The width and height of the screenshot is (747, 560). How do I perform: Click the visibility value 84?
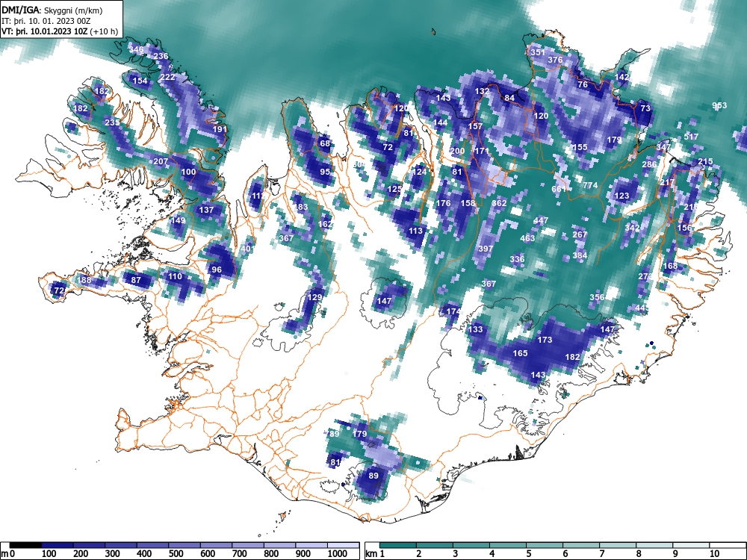click(x=509, y=98)
